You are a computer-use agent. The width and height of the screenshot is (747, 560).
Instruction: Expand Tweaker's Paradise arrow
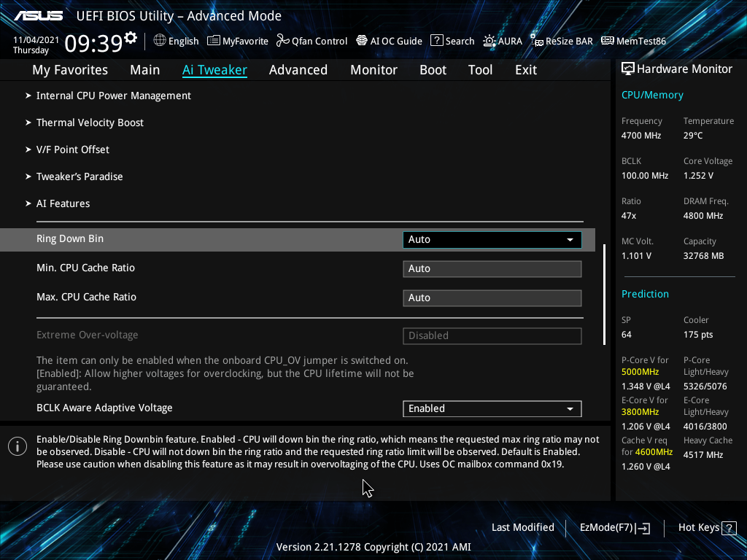coord(28,176)
